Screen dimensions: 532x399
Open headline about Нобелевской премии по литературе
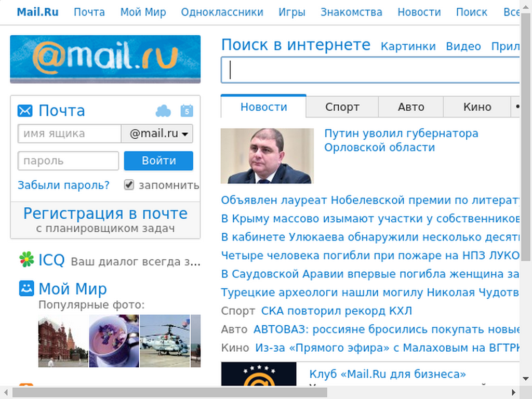370,200
